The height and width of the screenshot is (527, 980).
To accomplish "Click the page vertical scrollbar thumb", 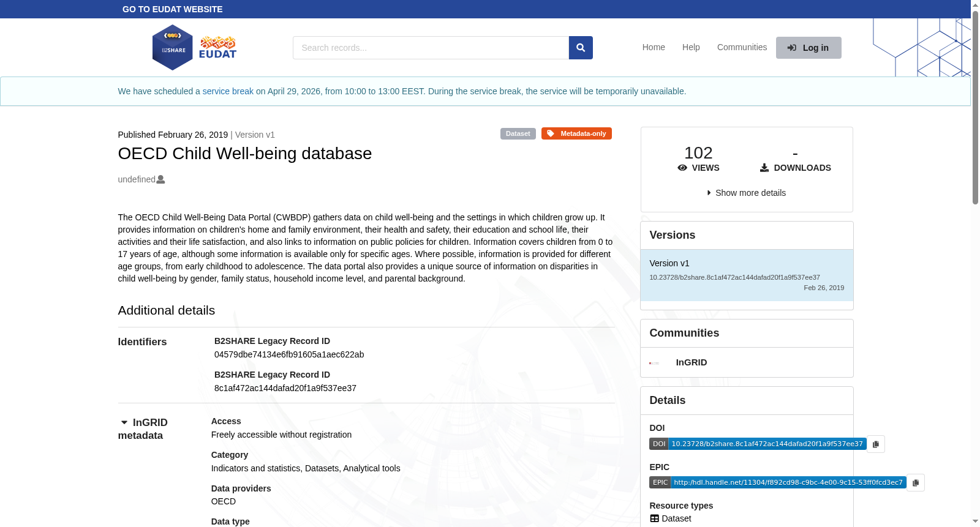I will click(x=975, y=107).
